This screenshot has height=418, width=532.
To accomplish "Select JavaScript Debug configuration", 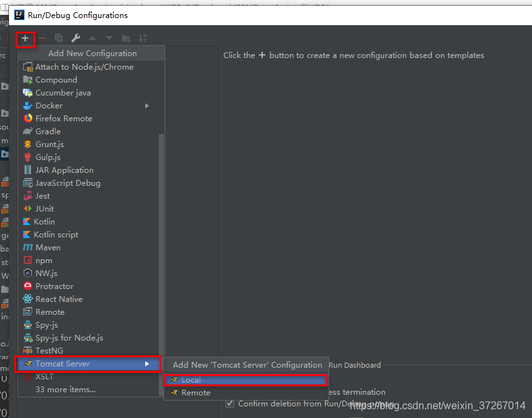I will (x=88, y=183).
